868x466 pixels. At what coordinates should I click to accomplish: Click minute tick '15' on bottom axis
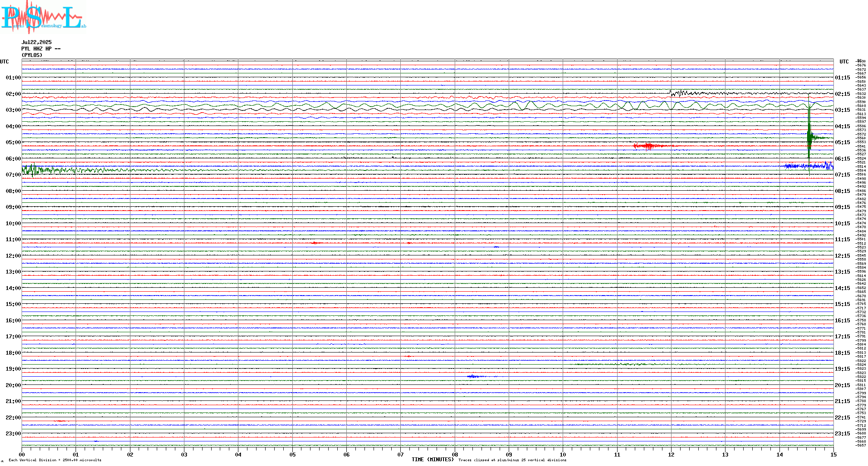pos(833,454)
